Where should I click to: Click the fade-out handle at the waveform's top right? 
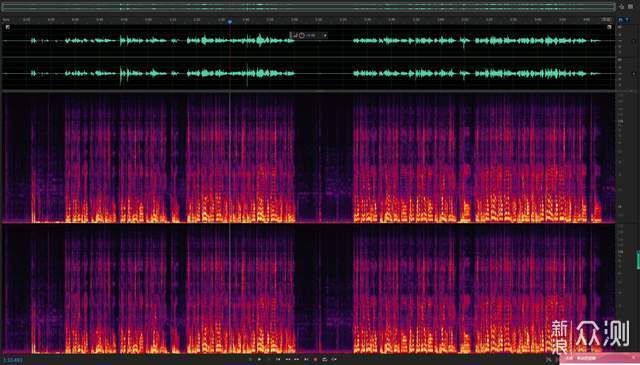(x=609, y=27)
